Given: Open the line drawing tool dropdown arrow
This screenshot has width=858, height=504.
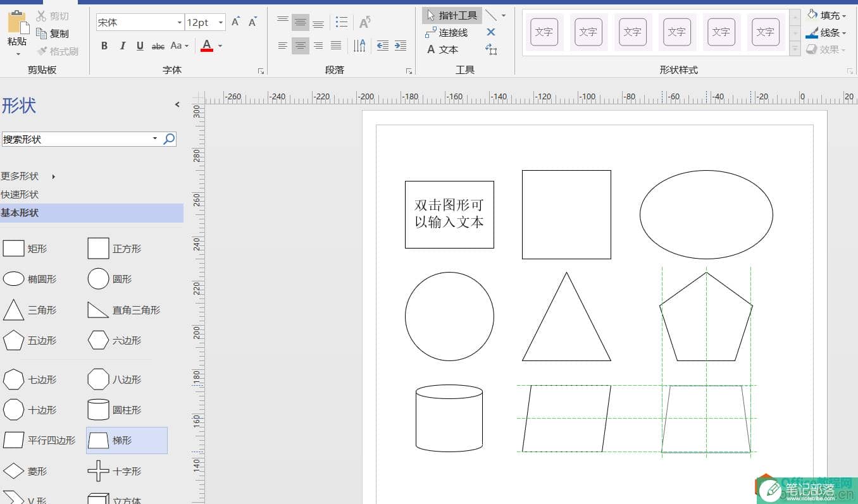Looking at the screenshot, I should click(x=504, y=15).
